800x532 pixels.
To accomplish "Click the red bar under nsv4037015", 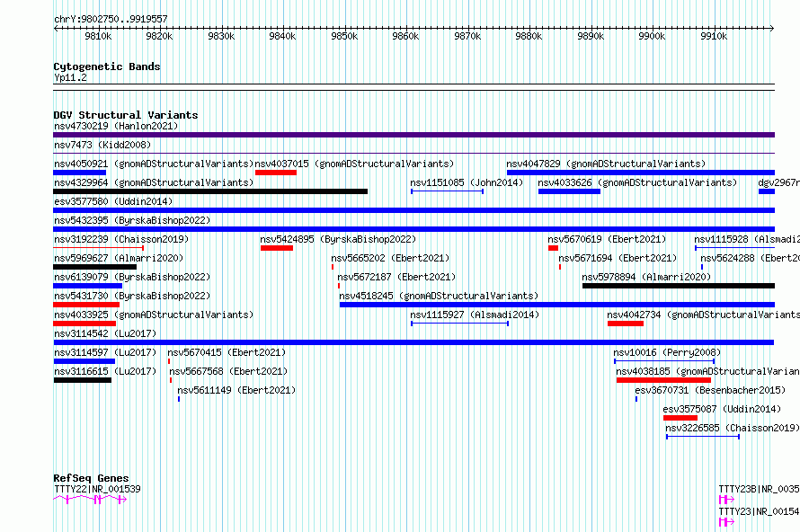I will point(276,173).
